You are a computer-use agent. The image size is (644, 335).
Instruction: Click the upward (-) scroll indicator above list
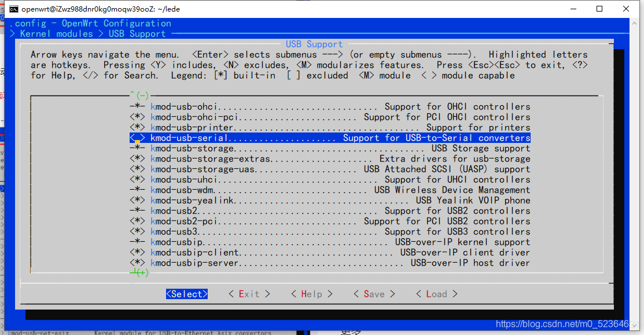pyautogui.click(x=139, y=95)
